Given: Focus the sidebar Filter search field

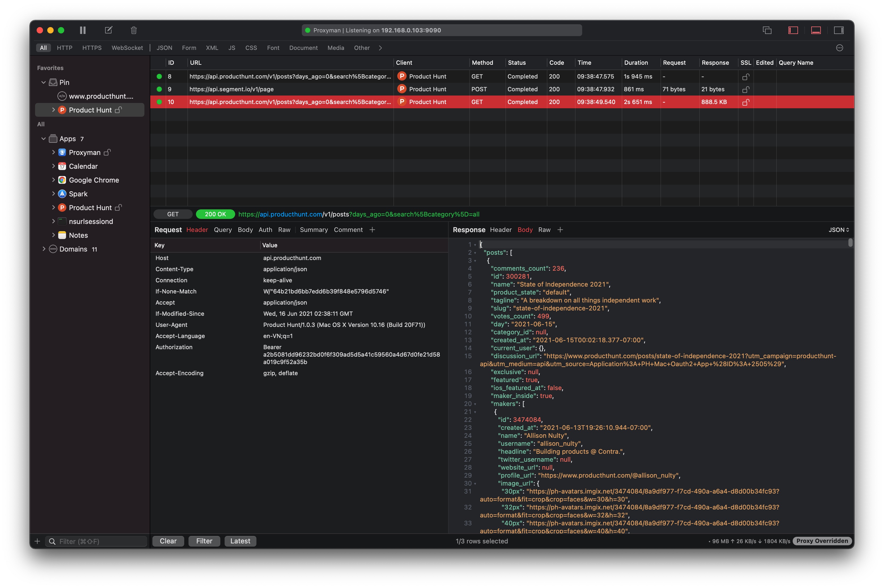Looking at the screenshot, I should click(96, 541).
